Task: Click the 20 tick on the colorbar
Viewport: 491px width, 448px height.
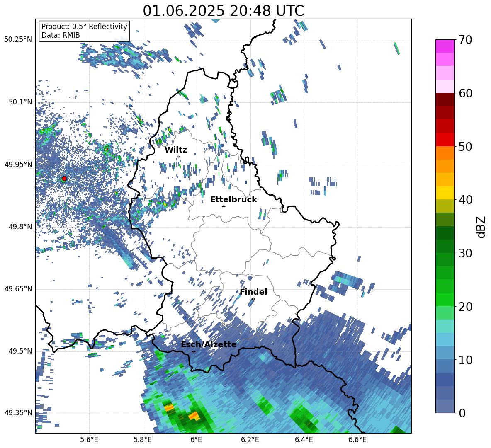Action: (x=465, y=307)
